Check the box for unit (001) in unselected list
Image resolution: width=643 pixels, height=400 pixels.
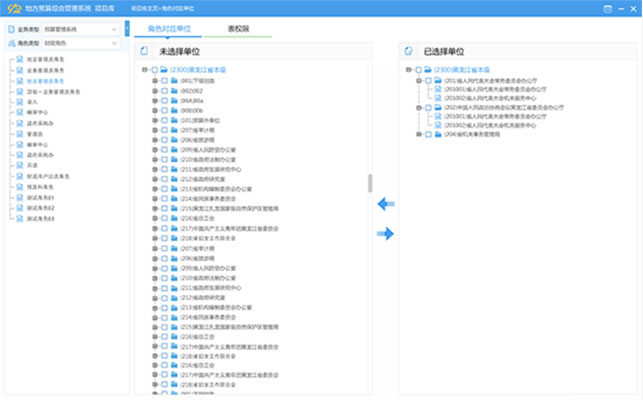point(164,80)
